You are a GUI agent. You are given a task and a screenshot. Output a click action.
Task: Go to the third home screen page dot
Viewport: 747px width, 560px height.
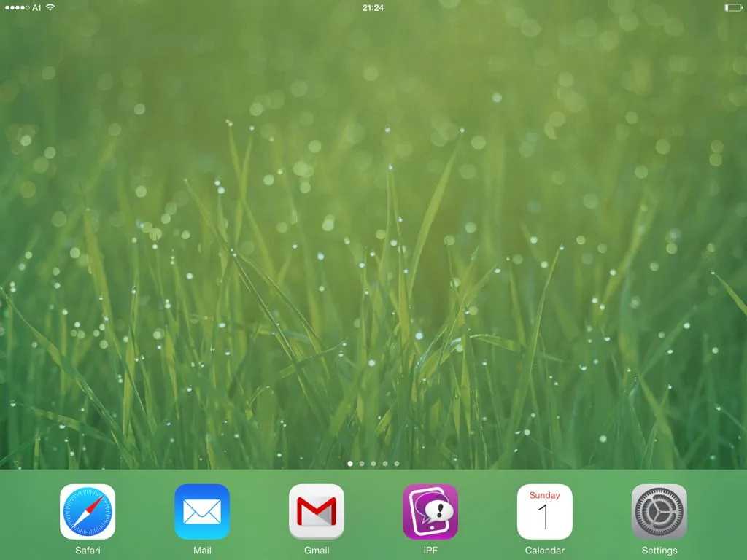373,463
